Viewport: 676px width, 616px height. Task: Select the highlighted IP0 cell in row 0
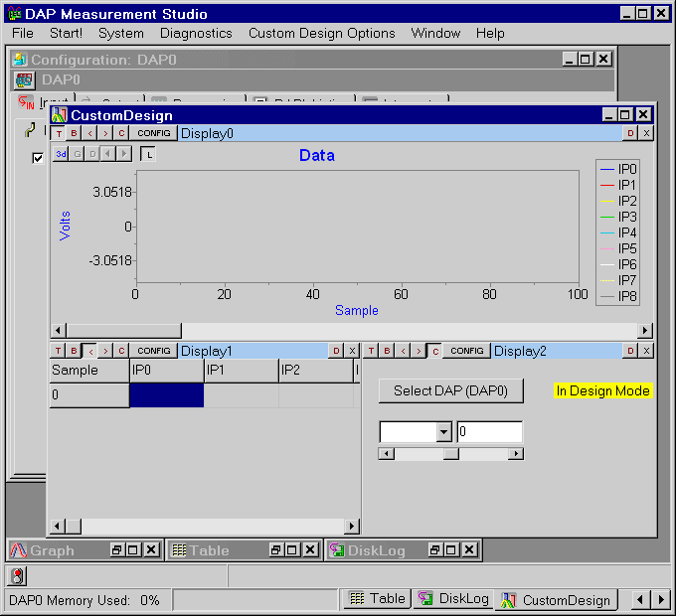coord(167,395)
